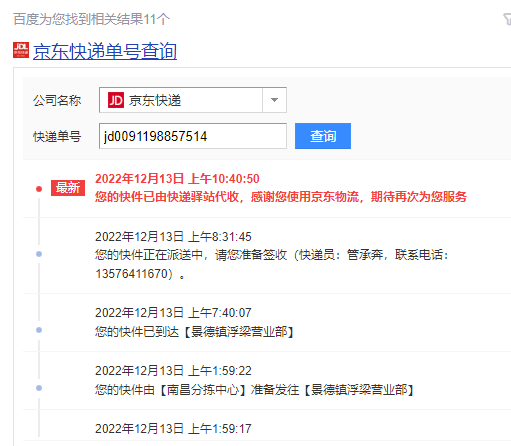This screenshot has height=446, width=511.
Task: Click the 公司名称 label
Action: click(x=57, y=100)
